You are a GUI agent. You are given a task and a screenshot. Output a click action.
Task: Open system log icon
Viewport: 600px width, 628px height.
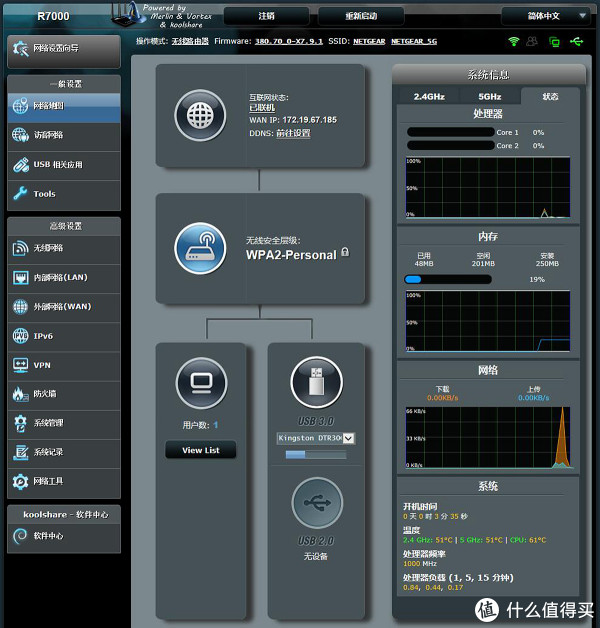pyautogui.click(x=20, y=452)
